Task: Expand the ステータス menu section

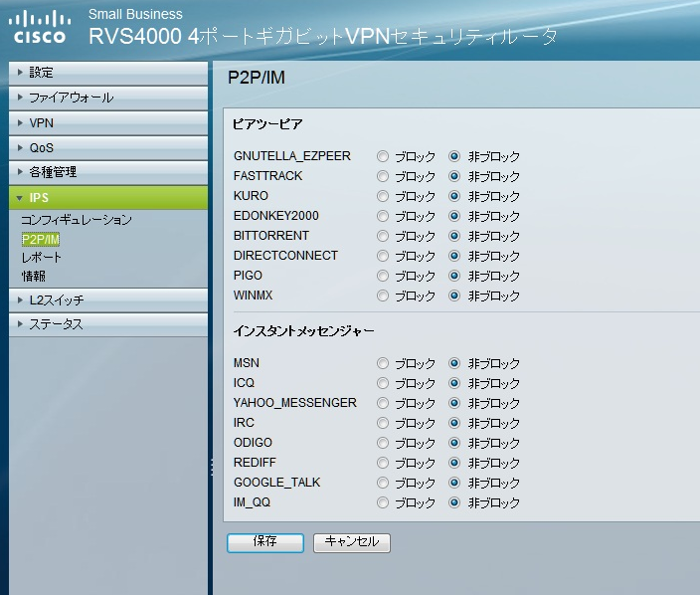Action: coord(108,324)
